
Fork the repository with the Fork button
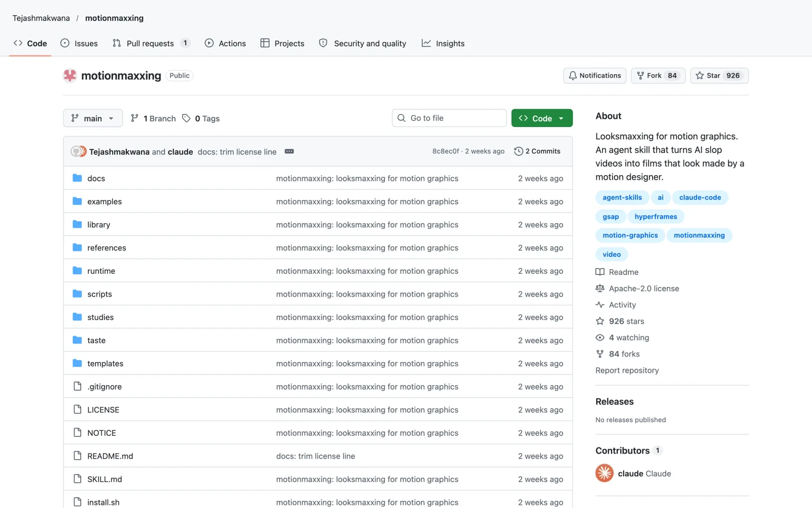[x=658, y=76]
